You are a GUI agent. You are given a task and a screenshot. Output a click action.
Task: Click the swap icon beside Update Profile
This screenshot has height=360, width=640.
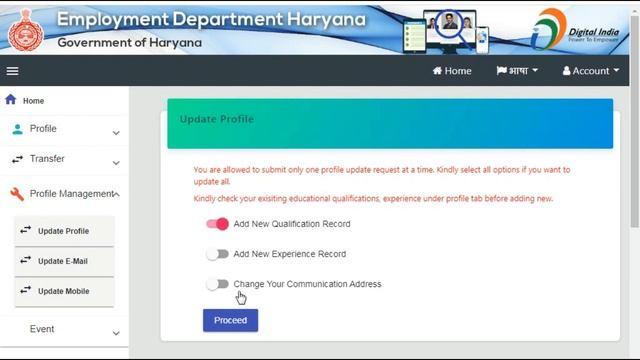[25, 230]
